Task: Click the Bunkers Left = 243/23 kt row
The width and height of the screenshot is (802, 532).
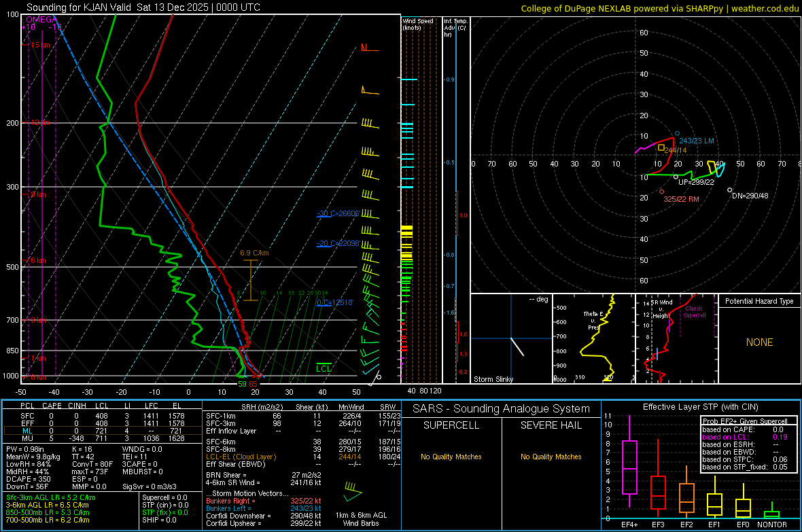Action: pyautogui.click(x=264, y=508)
